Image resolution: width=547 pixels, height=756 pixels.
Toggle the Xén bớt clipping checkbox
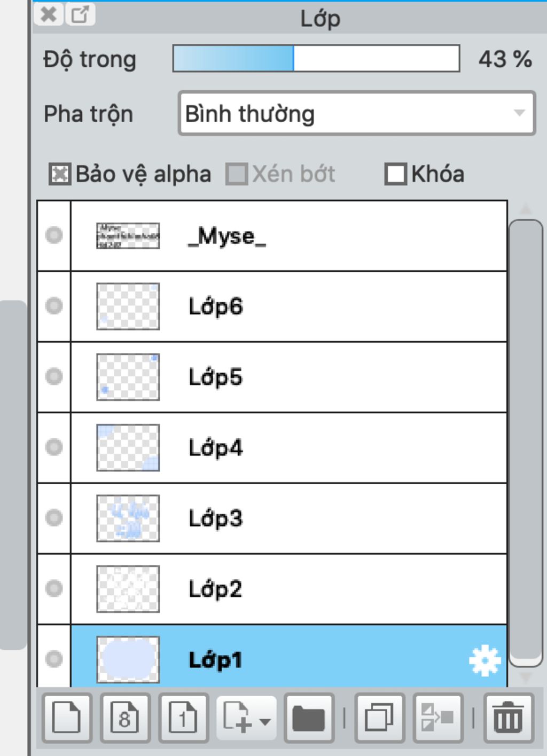(x=236, y=174)
